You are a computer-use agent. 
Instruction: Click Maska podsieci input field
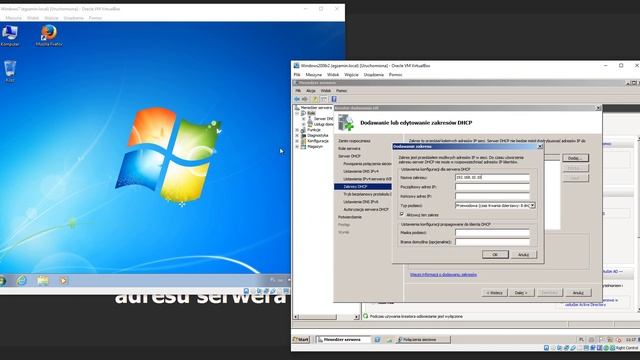click(x=492, y=233)
